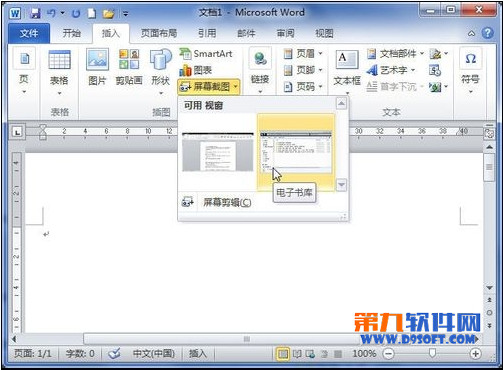Screen dimensions: 503x370
Task: Click Next Page double-arrow button
Action: pos(489,325)
